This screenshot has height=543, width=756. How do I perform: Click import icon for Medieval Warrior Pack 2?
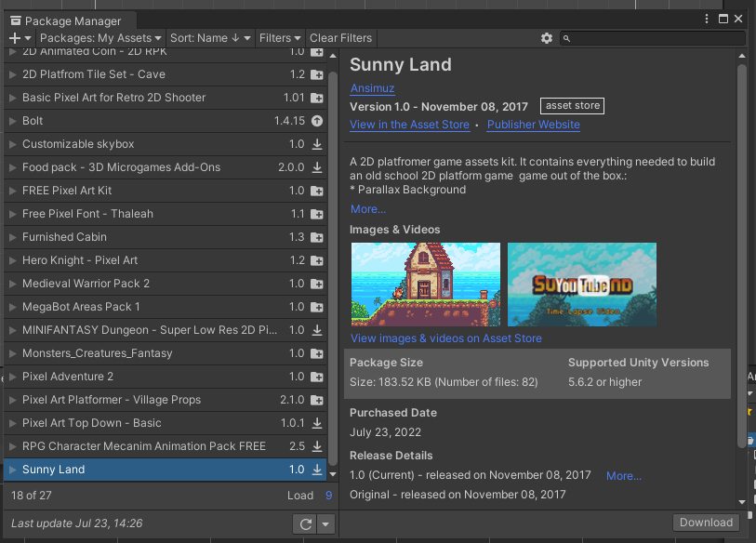click(x=317, y=284)
